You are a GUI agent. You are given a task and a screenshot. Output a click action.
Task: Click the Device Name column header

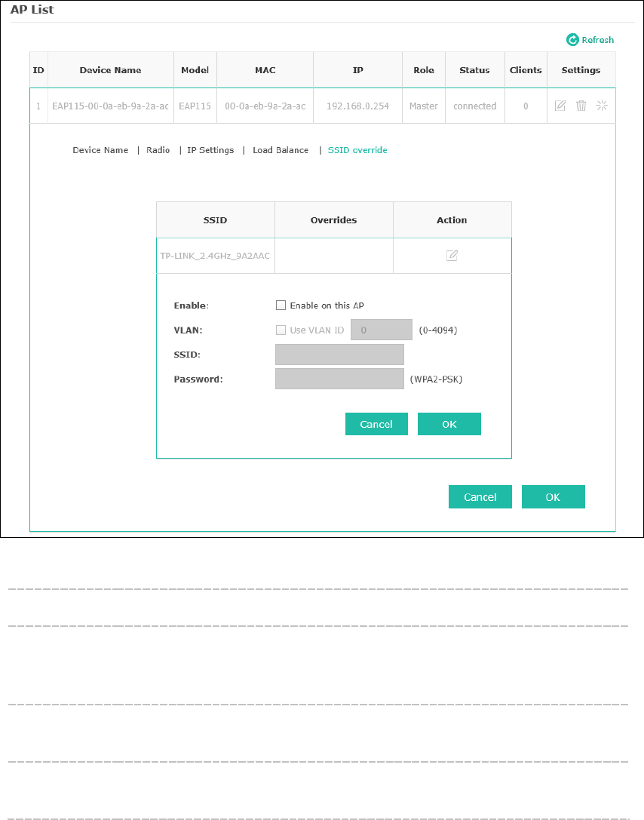pyautogui.click(x=110, y=70)
